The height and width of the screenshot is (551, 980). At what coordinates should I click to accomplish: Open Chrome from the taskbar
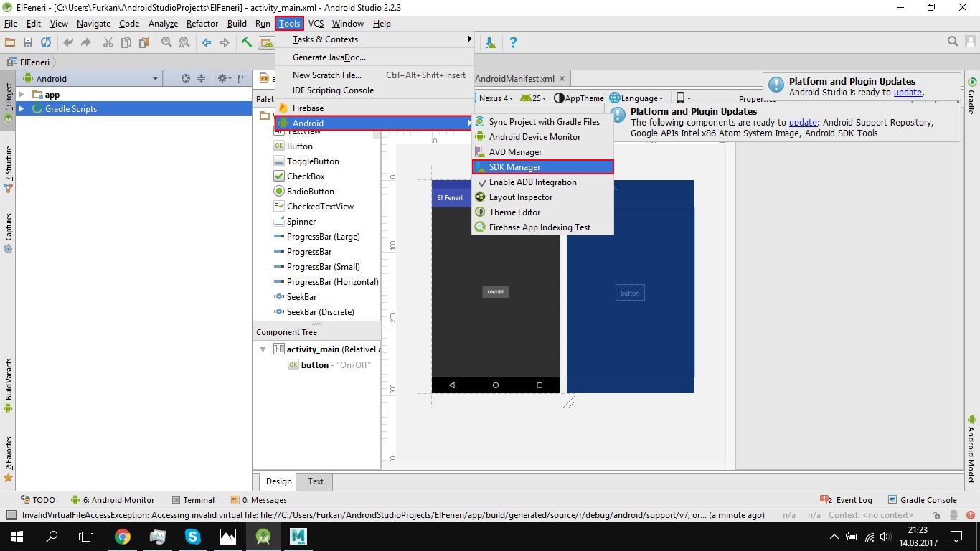coord(123,536)
